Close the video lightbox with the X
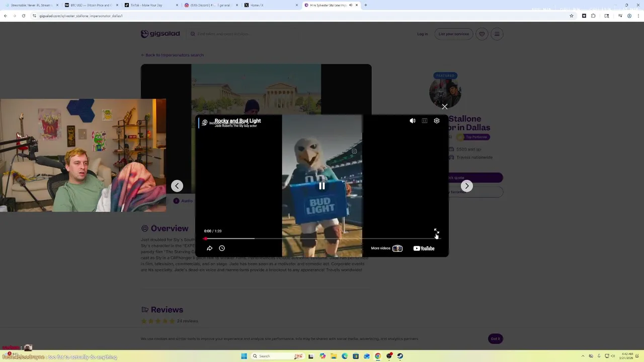This screenshot has width=644, height=362. 445,107
